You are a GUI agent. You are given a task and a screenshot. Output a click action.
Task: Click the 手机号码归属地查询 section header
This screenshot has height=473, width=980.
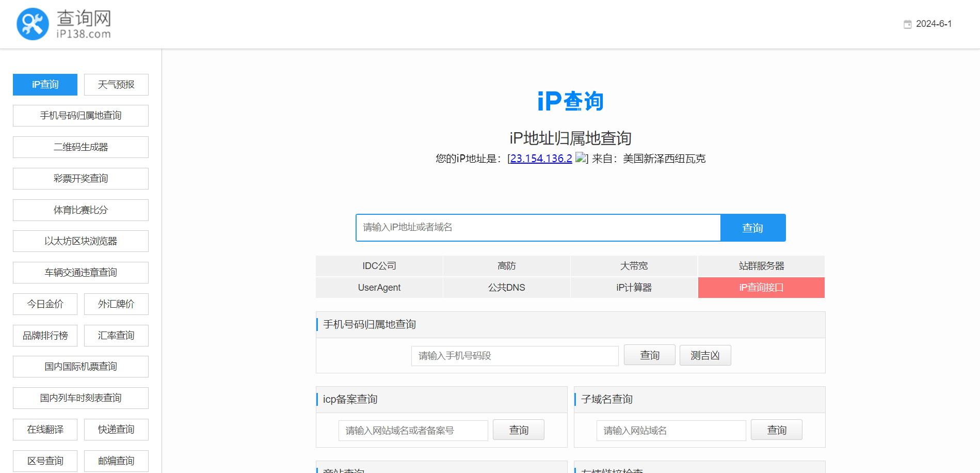(369, 324)
